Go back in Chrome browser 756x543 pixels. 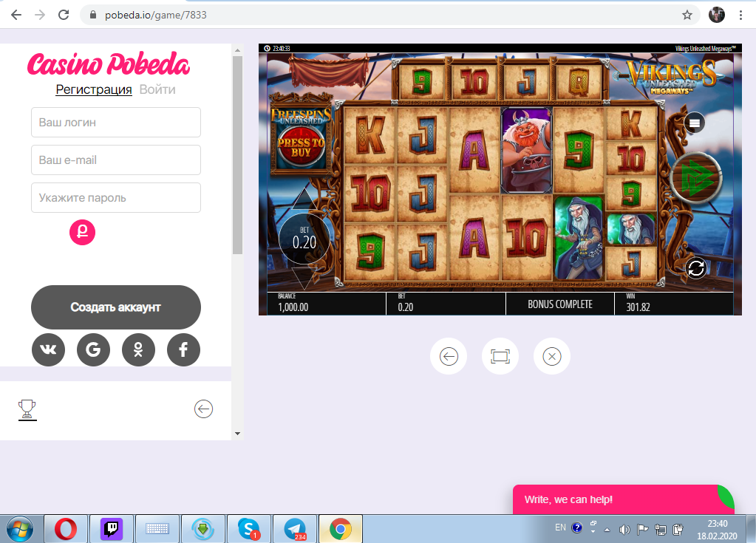click(16, 15)
